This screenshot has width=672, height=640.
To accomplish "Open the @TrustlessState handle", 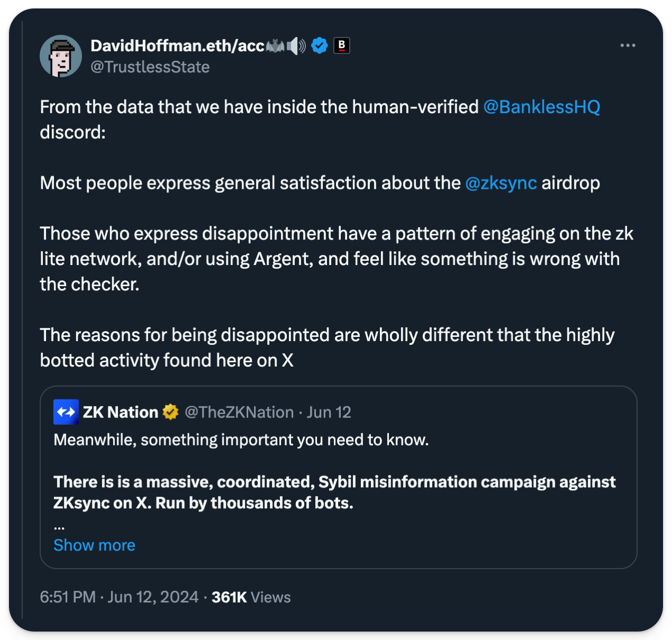I will [150, 67].
